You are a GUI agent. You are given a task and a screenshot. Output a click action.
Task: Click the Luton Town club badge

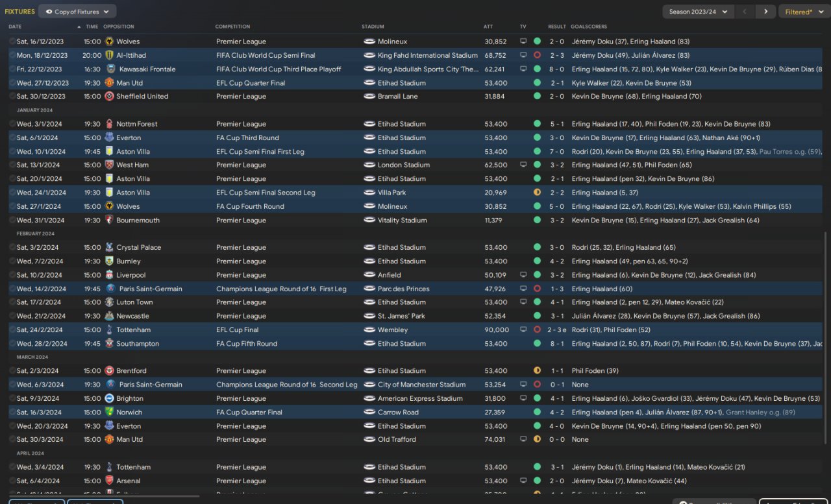coord(109,302)
